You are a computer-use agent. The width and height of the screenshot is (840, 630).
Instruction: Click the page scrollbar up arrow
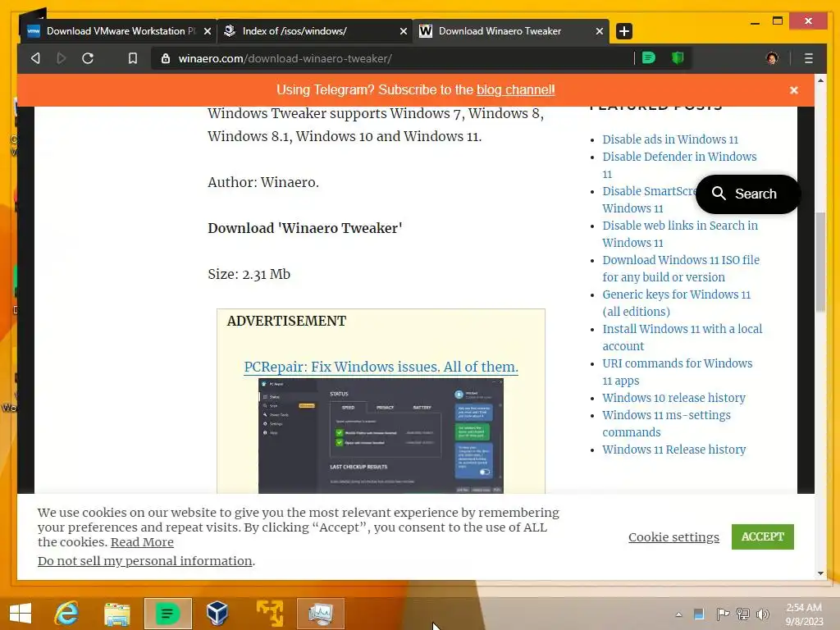(x=820, y=80)
